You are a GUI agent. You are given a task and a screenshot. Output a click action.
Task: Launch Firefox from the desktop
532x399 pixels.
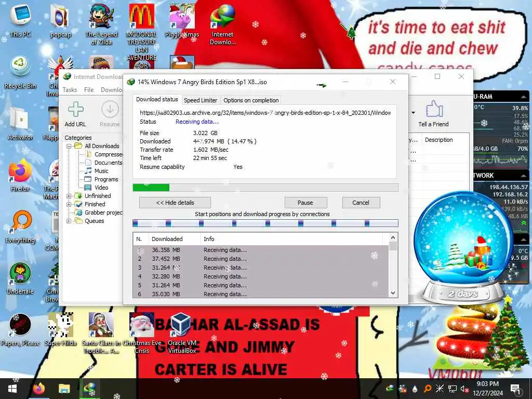(20, 175)
